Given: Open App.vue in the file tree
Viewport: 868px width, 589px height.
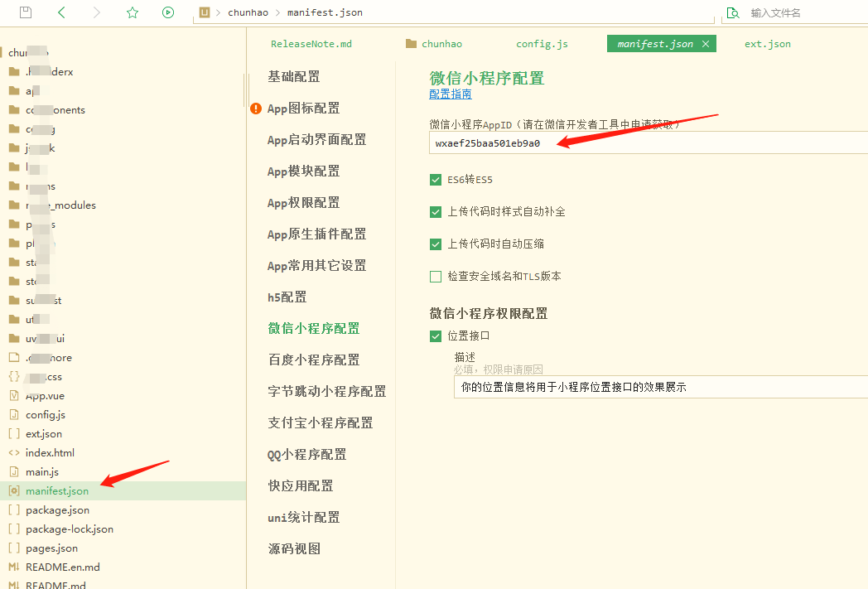Looking at the screenshot, I should (x=45, y=396).
